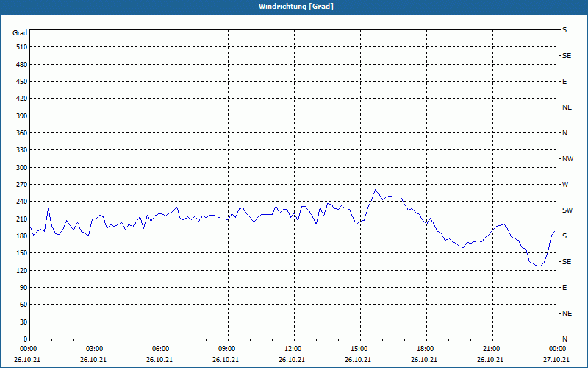Click the 210 degree axis label

(x=22, y=219)
